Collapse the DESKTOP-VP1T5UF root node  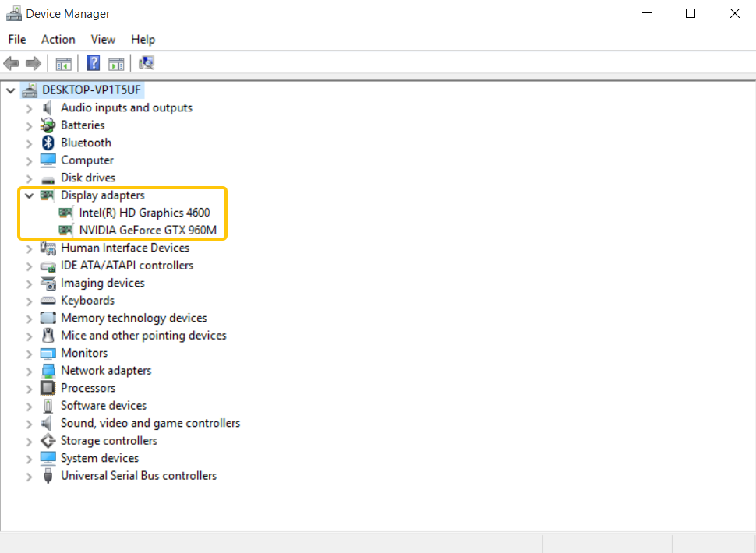tap(10, 90)
